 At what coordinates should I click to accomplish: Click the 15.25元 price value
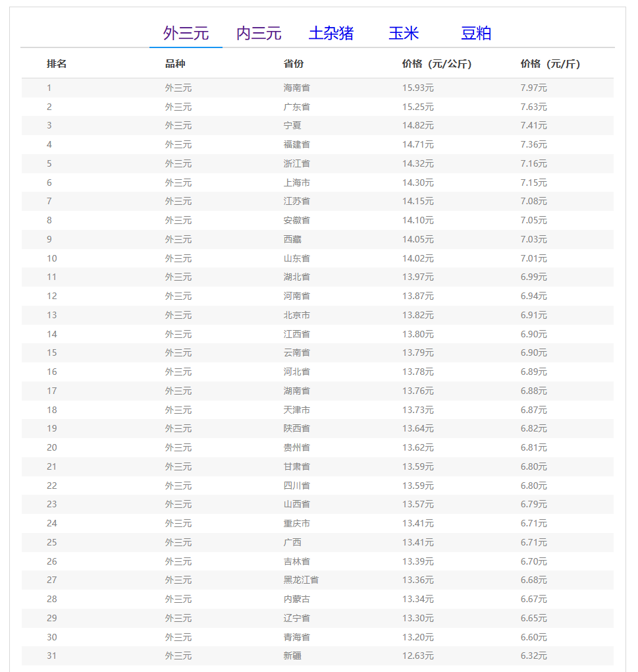[418, 107]
